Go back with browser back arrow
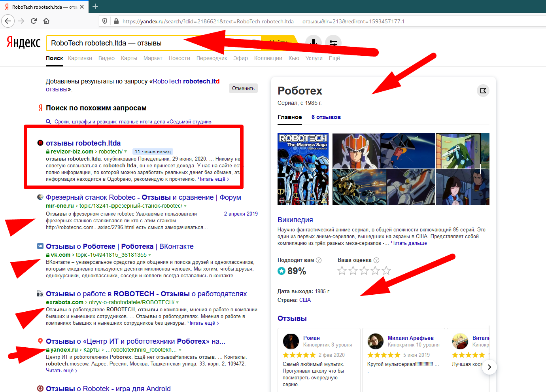 point(8,21)
